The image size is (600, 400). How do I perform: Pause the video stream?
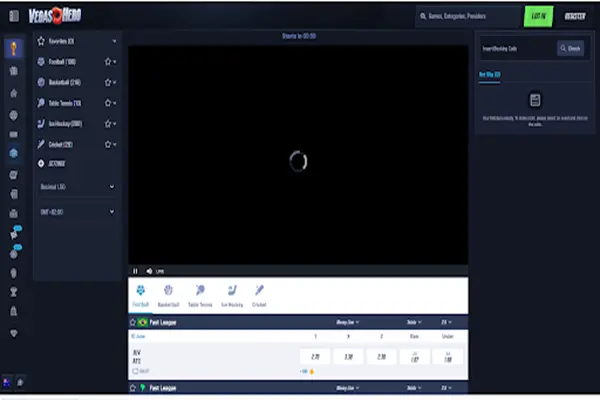[135, 271]
